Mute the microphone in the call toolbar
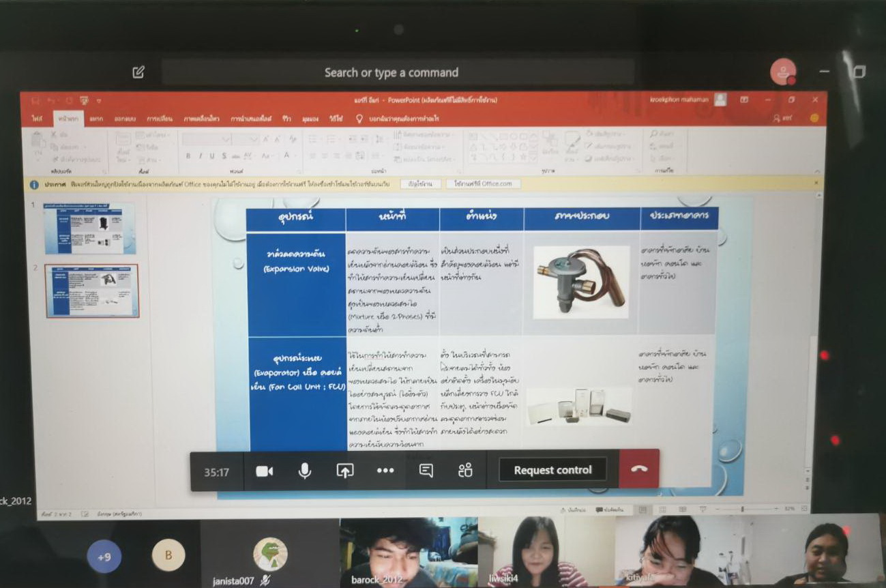This screenshot has width=886, height=588. click(305, 471)
